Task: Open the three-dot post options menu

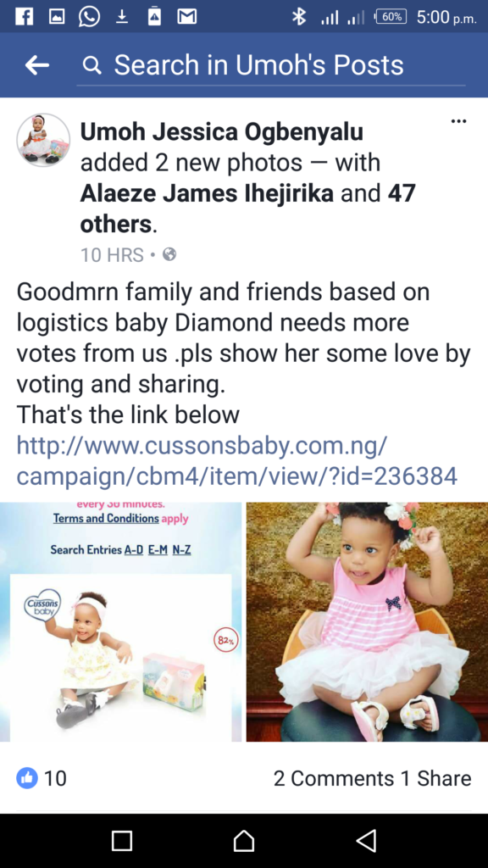Action: [x=458, y=121]
